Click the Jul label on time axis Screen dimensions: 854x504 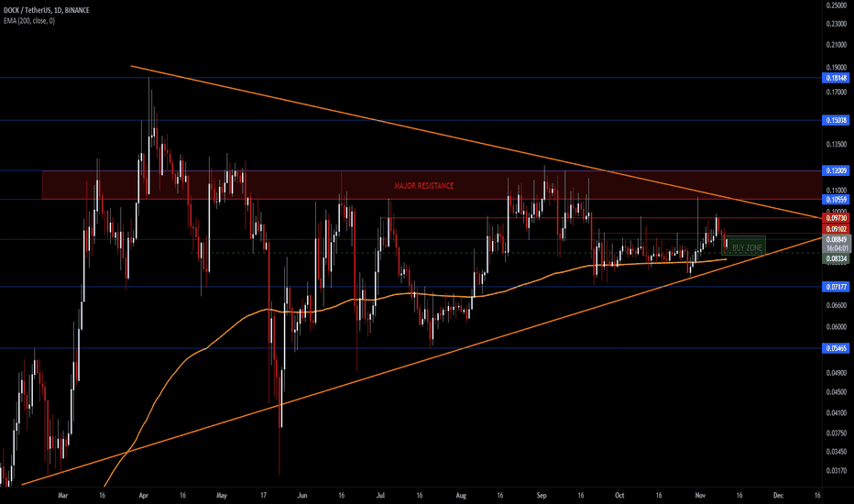(380, 495)
